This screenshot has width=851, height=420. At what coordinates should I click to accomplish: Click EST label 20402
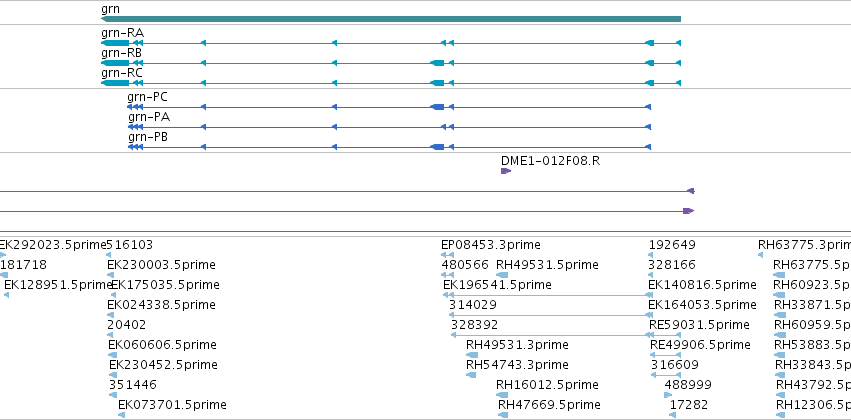(x=126, y=325)
